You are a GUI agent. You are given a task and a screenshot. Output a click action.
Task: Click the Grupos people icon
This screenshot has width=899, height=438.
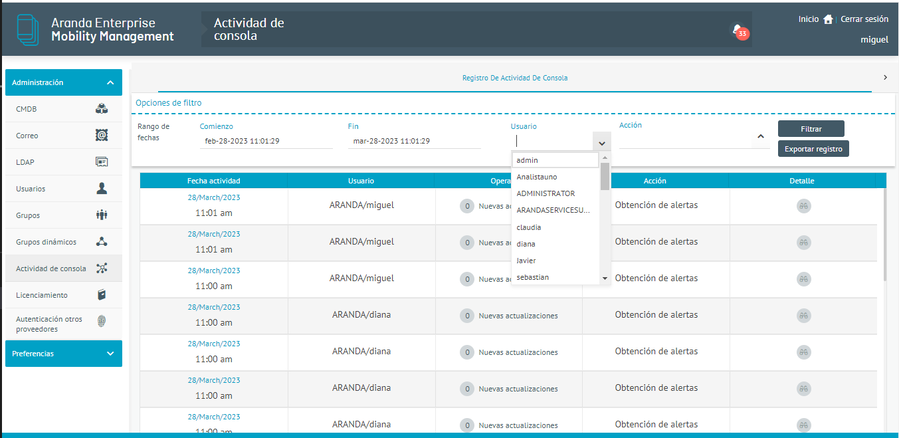click(102, 215)
